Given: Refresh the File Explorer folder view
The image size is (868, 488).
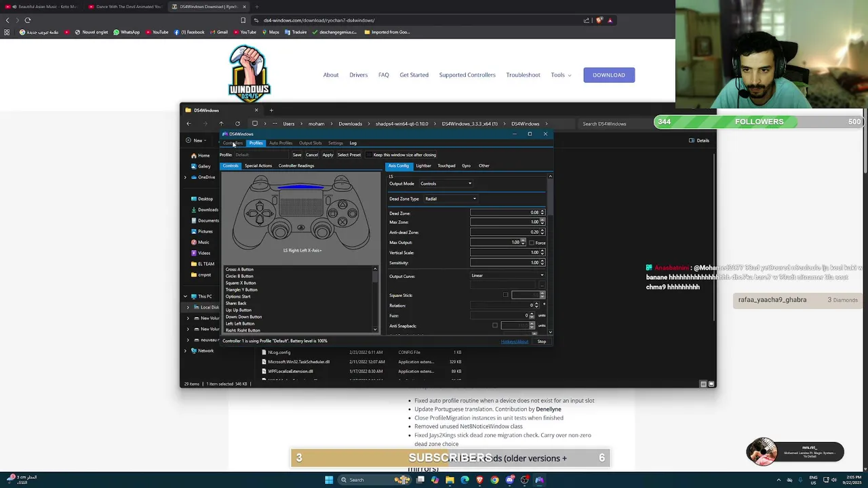Looking at the screenshot, I should point(237,123).
